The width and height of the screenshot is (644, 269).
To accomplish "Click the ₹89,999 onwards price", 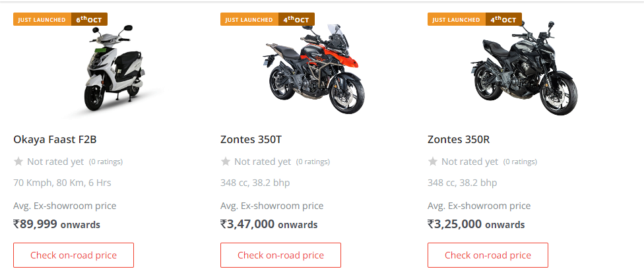I will coord(57,224).
